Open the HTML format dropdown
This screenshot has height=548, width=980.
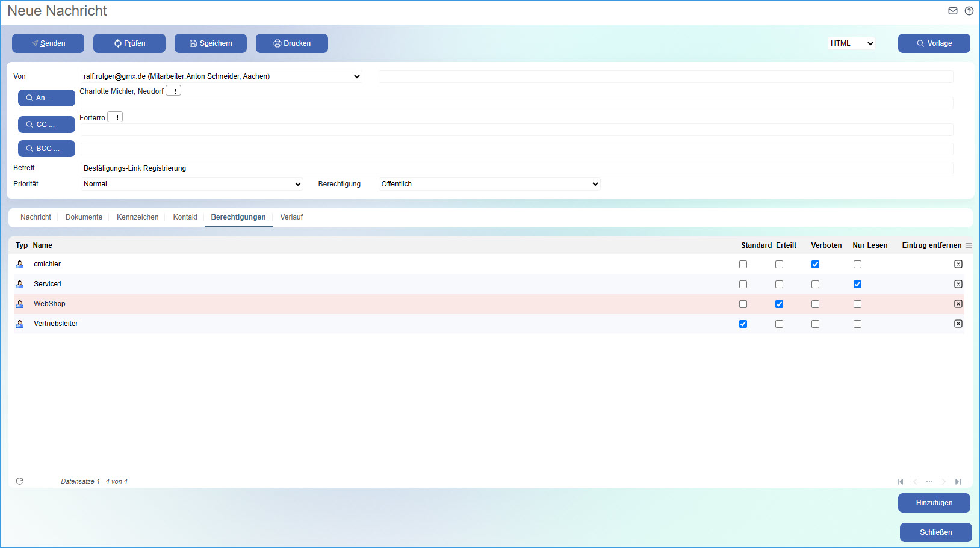click(x=851, y=43)
